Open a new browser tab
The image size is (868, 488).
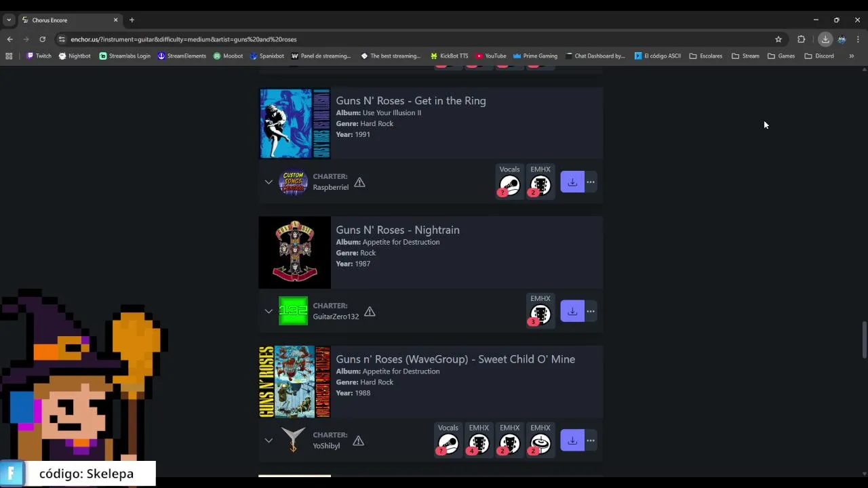(132, 20)
